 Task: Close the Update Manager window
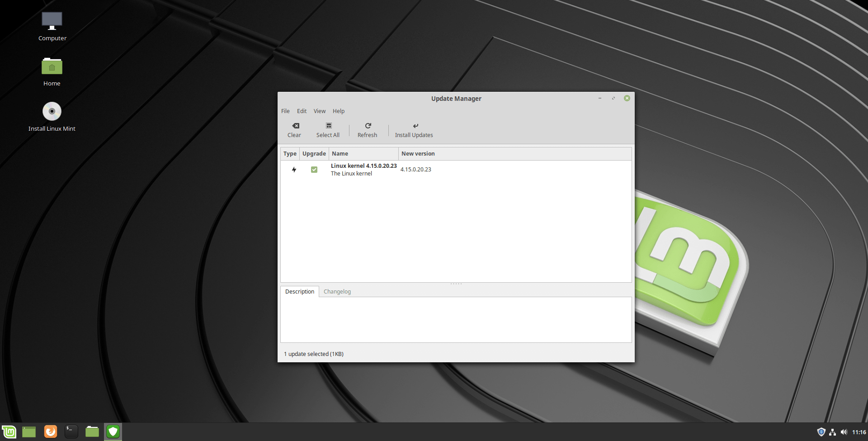click(x=627, y=98)
